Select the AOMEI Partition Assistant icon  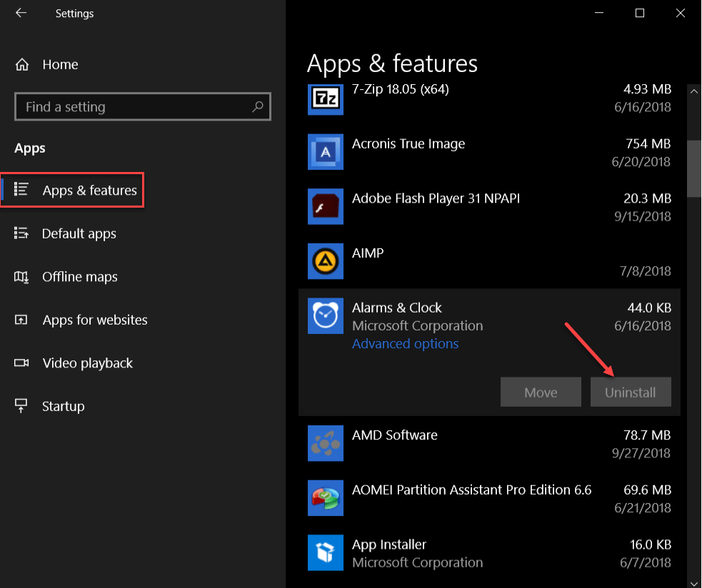326,497
